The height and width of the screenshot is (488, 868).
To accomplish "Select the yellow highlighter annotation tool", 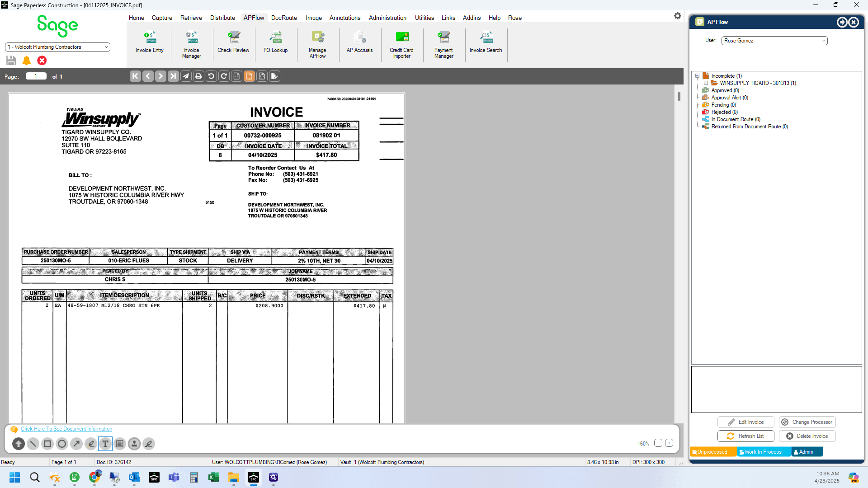I will (91, 444).
